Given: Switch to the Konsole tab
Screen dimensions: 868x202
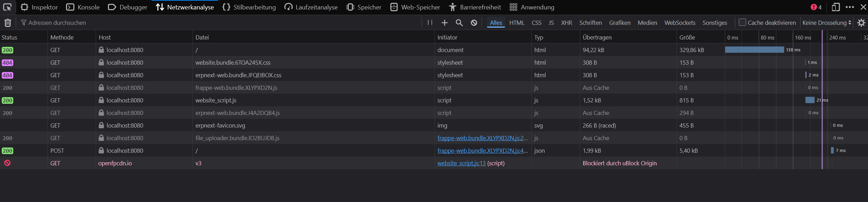Looking at the screenshot, I should [83, 7].
